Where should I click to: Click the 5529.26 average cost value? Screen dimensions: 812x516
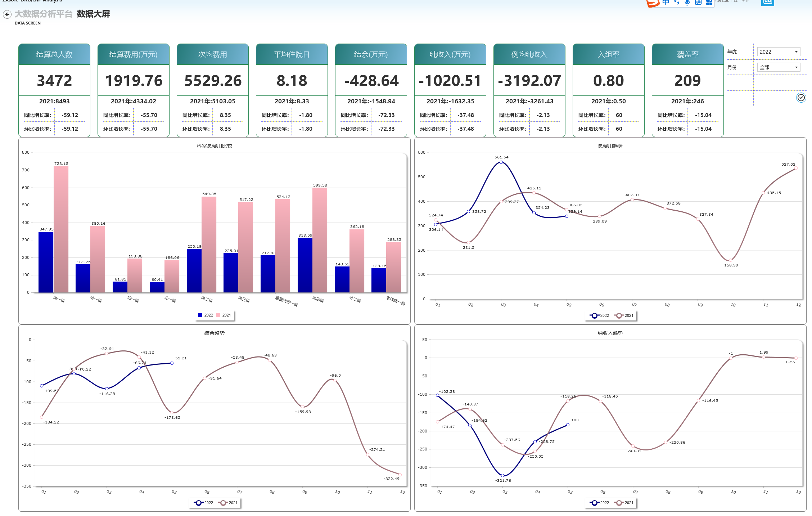(x=213, y=81)
